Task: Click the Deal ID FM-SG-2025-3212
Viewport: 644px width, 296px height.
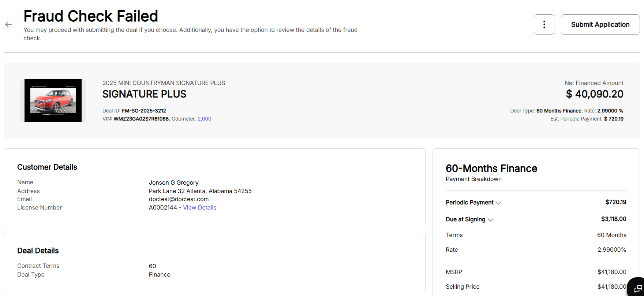Action: click(144, 111)
